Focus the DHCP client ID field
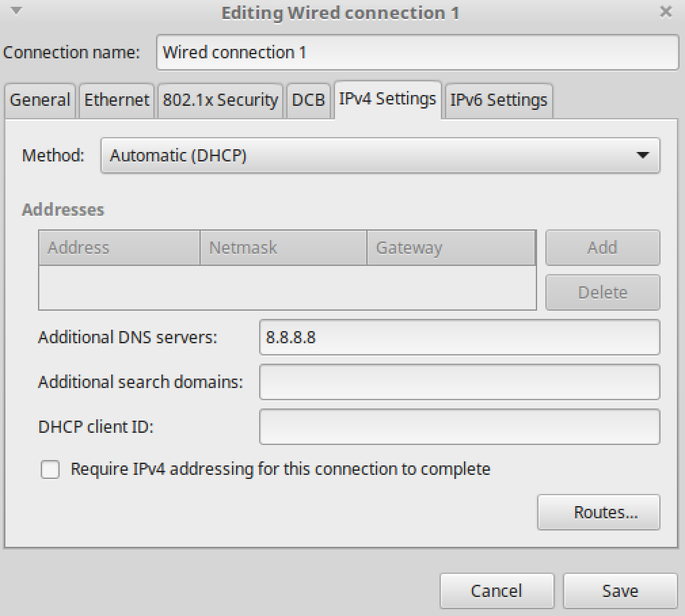Screen dimensions: 685x616 (459, 427)
